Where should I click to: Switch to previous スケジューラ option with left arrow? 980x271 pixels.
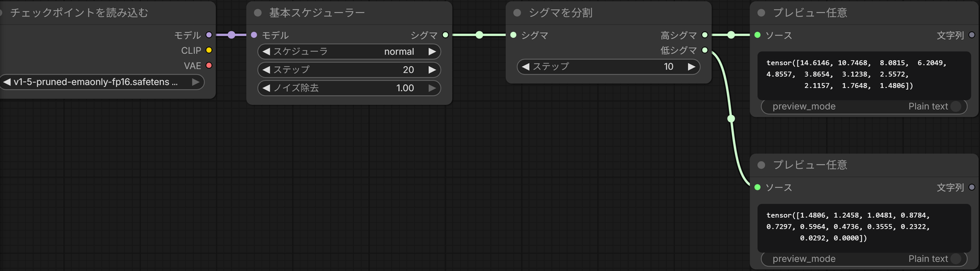(266, 52)
